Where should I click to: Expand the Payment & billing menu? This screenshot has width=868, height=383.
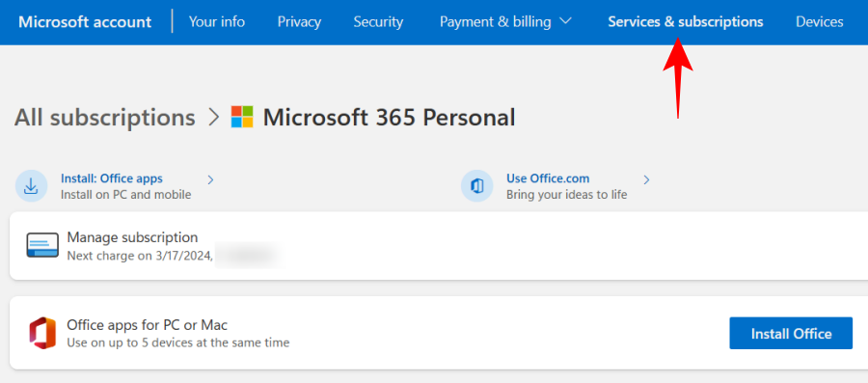(505, 22)
